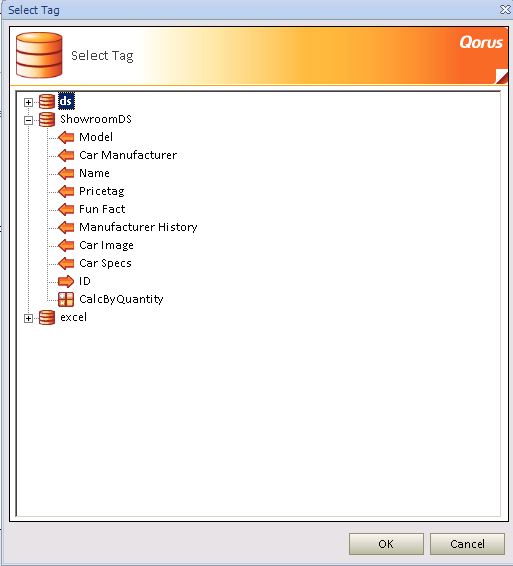Select the Car Specs tag
This screenshot has height=566, width=513.
tap(105, 264)
